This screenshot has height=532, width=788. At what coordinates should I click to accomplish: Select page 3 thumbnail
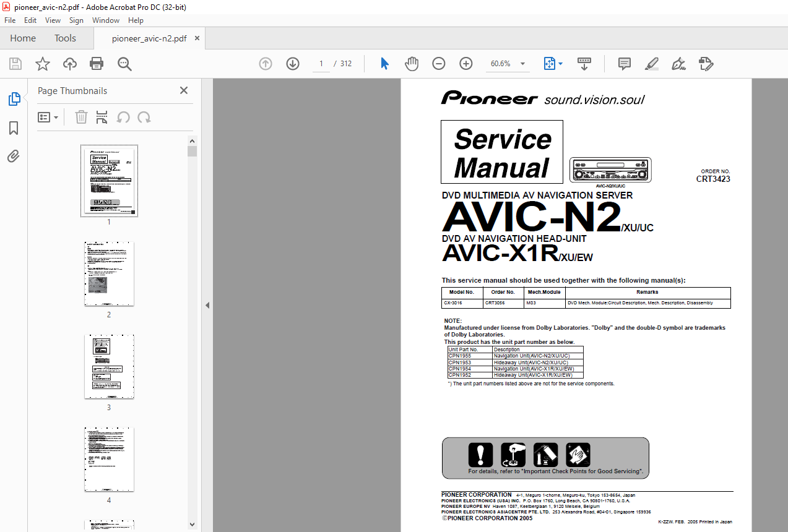point(109,367)
